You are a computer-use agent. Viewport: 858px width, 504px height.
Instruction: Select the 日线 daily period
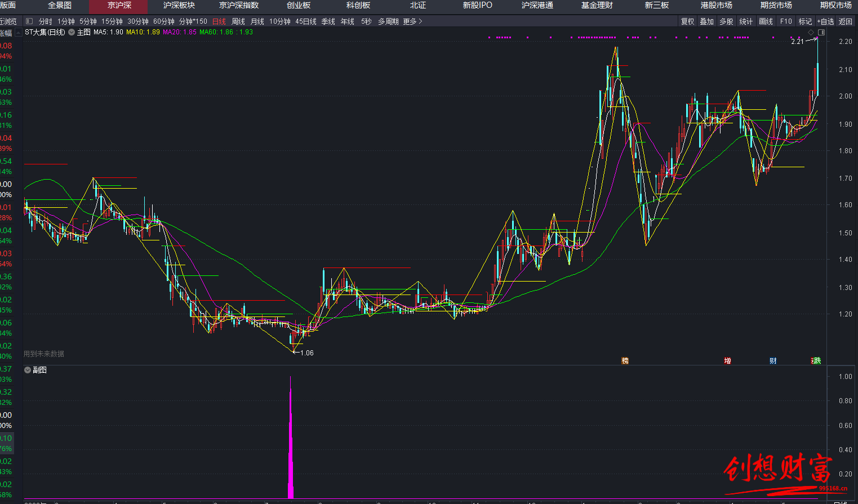tap(219, 21)
